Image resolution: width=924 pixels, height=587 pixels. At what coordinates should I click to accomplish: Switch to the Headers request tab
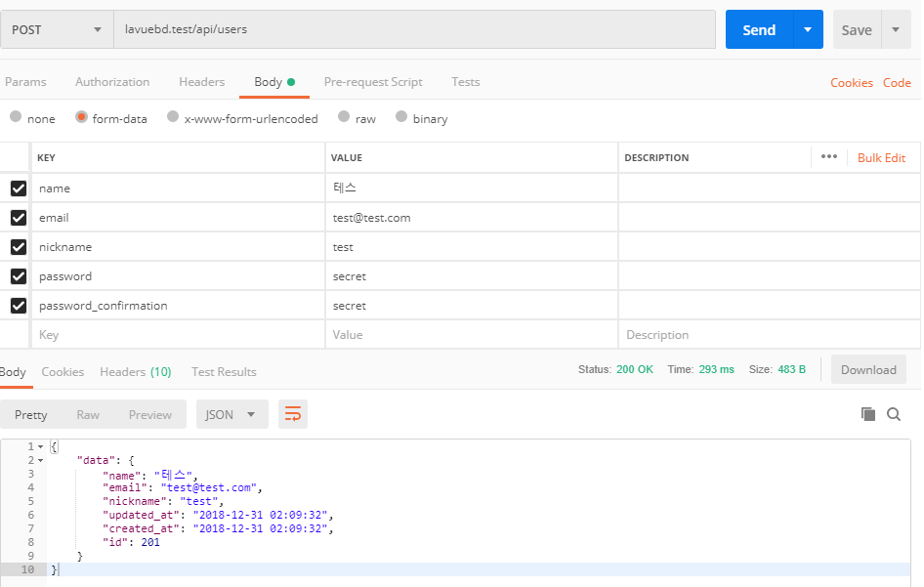tap(201, 82)
